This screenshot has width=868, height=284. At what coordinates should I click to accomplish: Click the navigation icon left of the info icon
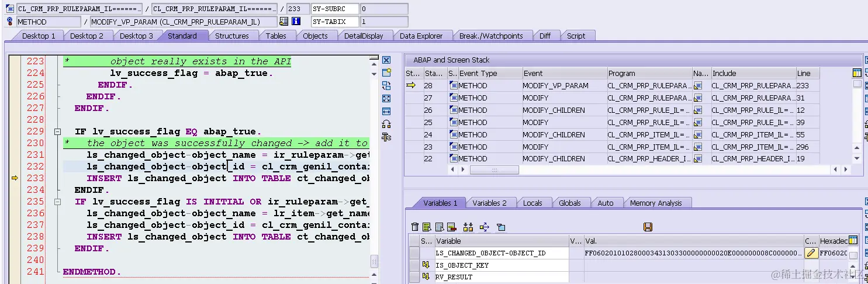pyautogui.click(x=283, y=22)
